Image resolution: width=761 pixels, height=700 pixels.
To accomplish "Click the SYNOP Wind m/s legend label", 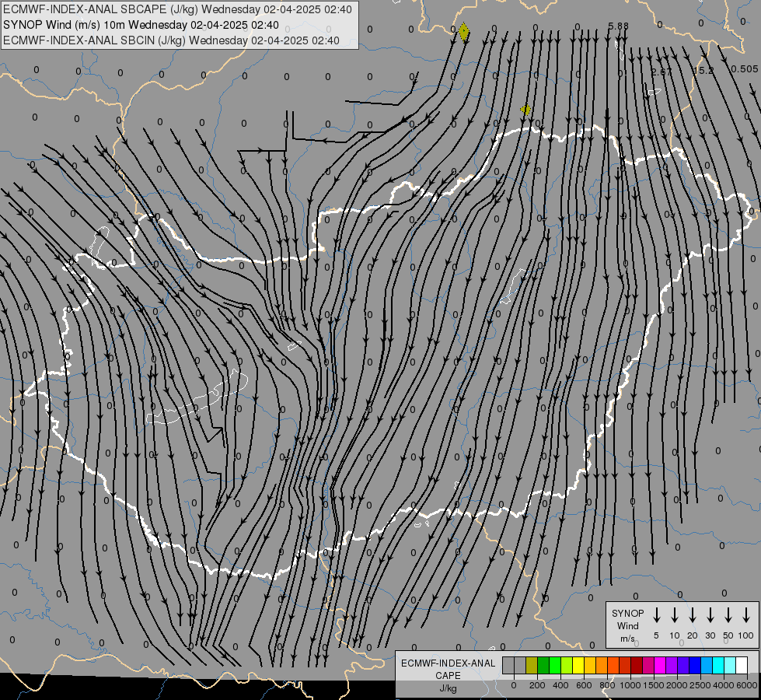I will click(627, 625).
